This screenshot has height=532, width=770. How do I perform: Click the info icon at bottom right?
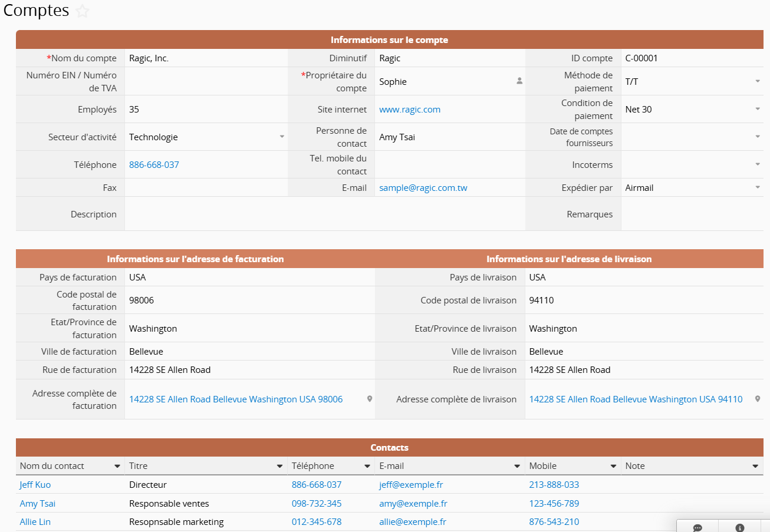(x=740, y=527)
